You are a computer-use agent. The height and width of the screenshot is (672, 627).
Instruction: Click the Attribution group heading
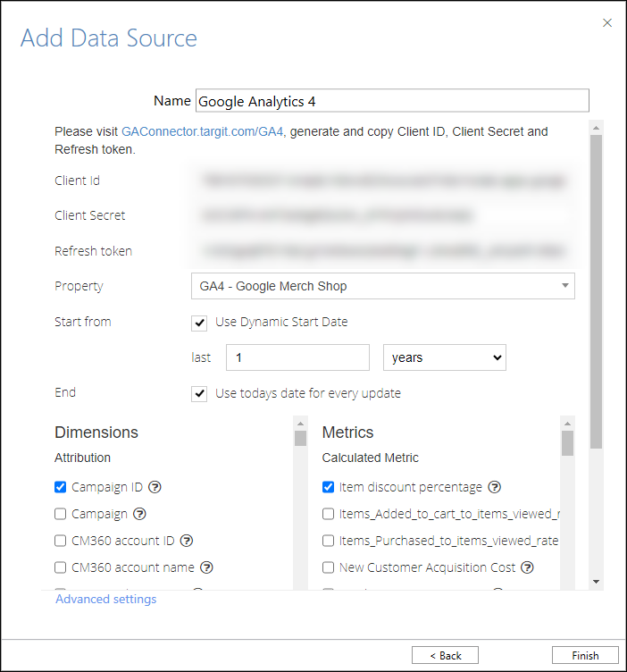(83, 458)
